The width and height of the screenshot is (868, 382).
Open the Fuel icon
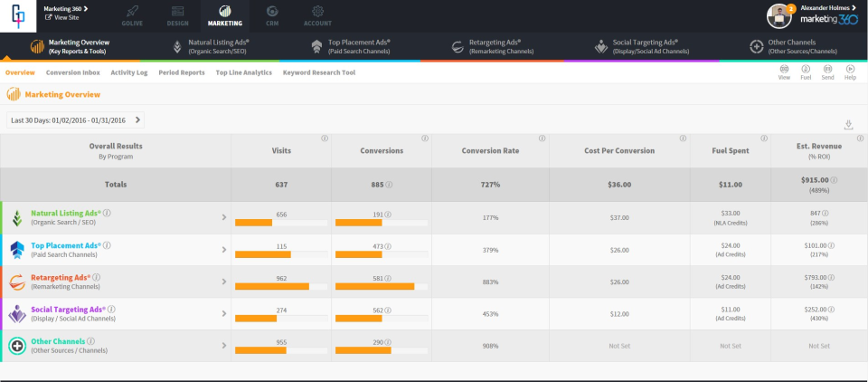tap(806, 71)
